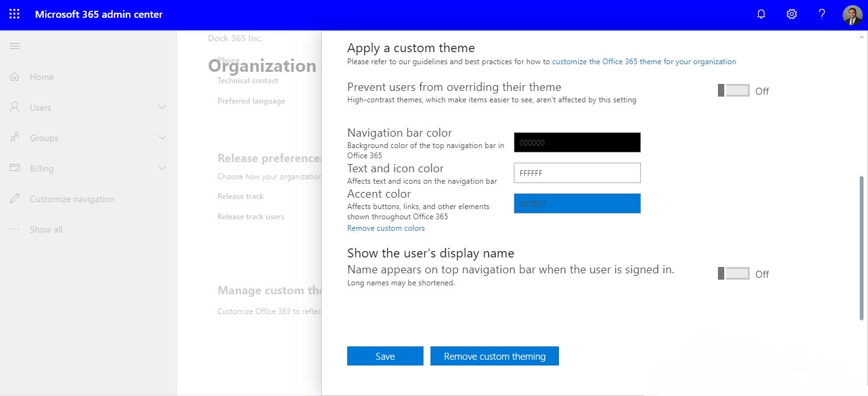Screen dimensions: 868x396
Task: Expand the Users section
Action: coord(162,107)
